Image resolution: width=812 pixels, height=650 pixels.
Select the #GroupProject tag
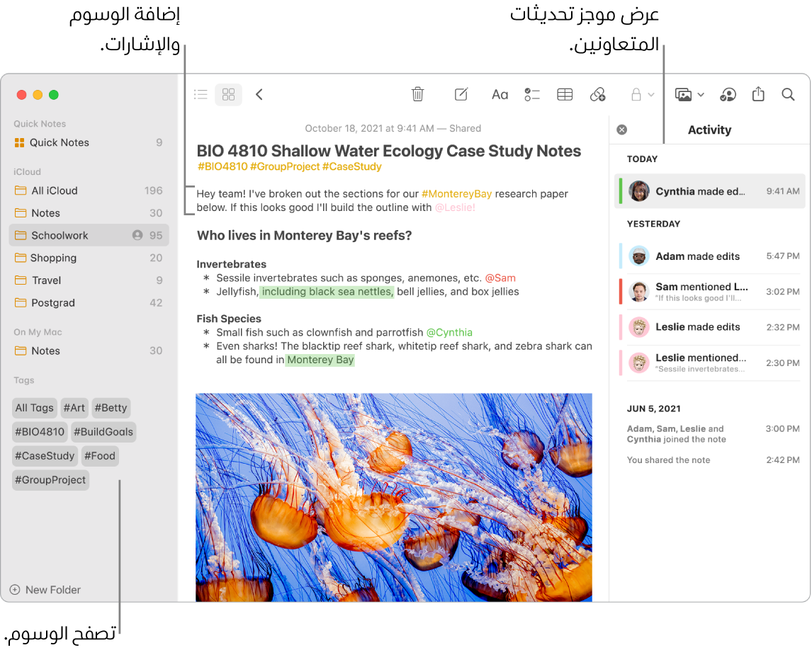(50, 480)
